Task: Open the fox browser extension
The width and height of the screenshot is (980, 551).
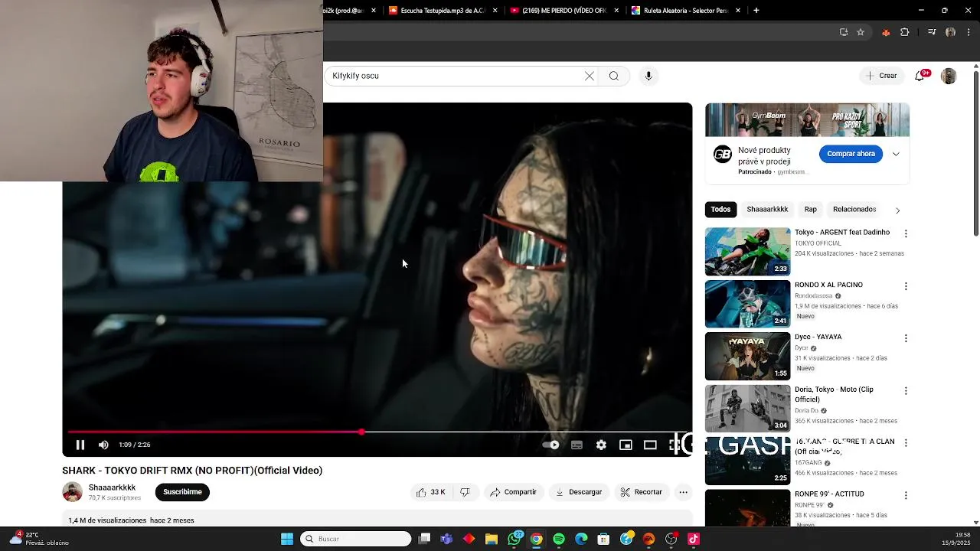Action: tap(886, 32)
